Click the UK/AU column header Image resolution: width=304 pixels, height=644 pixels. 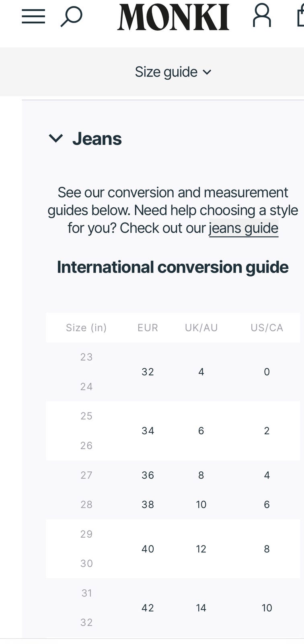click(201, 328)
